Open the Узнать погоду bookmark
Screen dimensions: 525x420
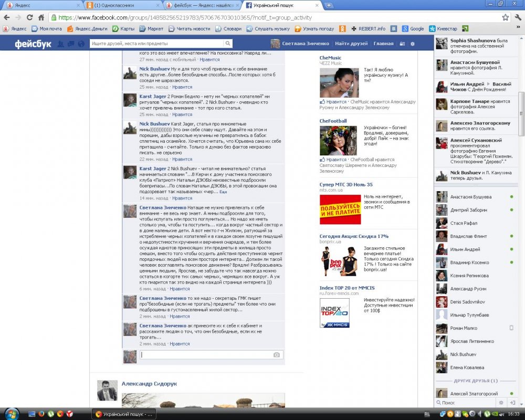tap(314, 29)
